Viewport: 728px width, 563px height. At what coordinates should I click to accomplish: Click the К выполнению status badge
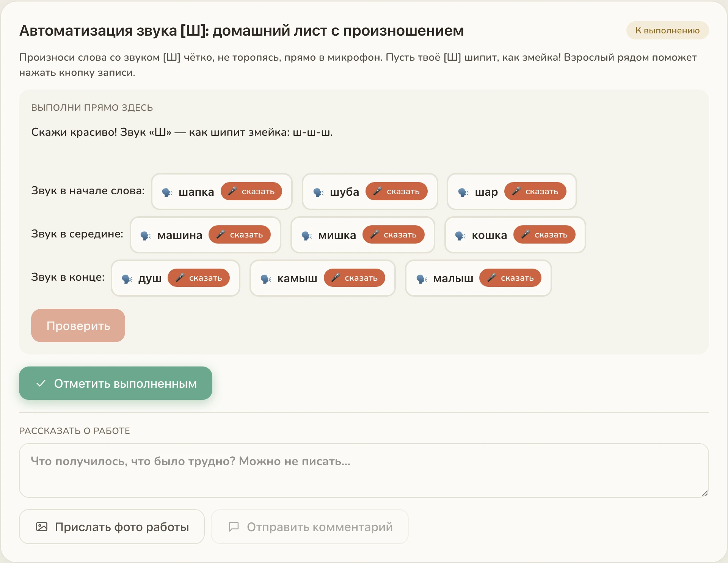tap(667, 30)
